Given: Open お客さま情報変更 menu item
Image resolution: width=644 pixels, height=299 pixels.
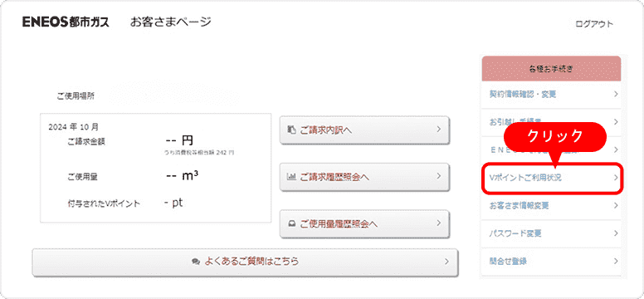Looking at the screenshot, I should (551, 206).
